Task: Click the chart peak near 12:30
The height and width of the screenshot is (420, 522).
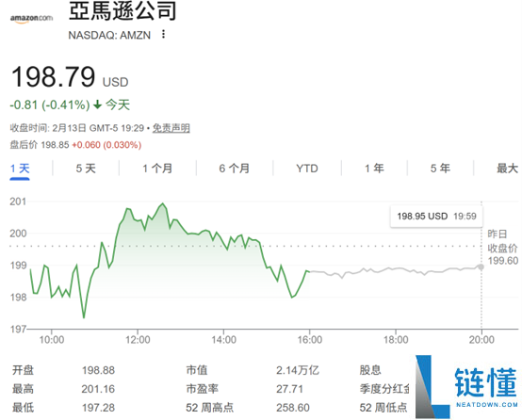Action: 162,203
